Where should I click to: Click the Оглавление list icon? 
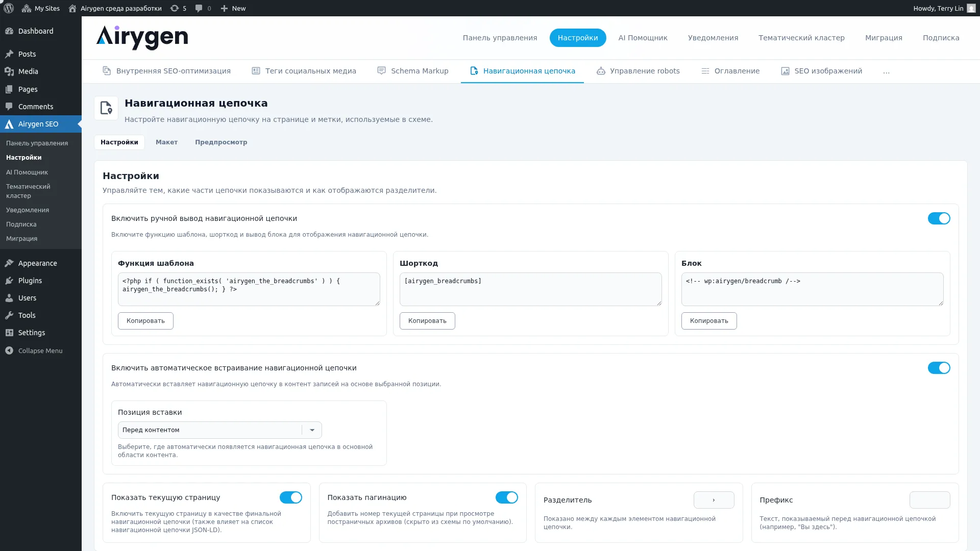pos(705,71)
